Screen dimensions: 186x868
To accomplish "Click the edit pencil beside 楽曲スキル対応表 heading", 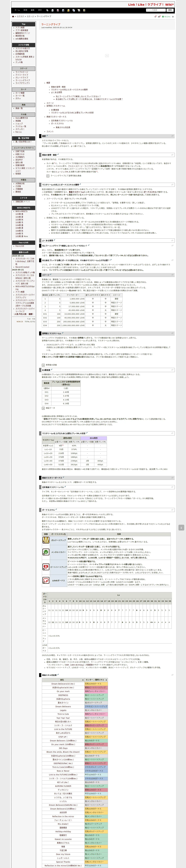I will click(x=58, y=675).
